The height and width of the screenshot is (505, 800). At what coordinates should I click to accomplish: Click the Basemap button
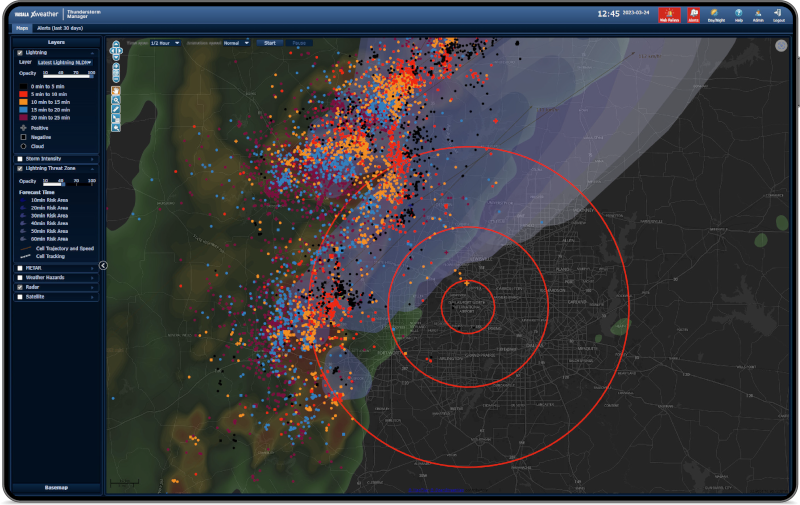coord(56,487)
